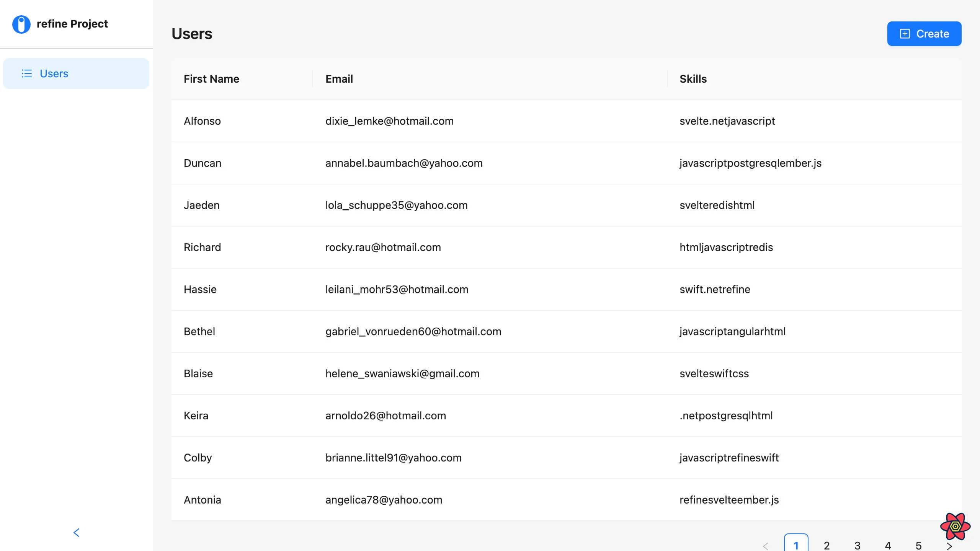Click previous page arrow in pagination
Screen dimensions: 980x551
765,546
